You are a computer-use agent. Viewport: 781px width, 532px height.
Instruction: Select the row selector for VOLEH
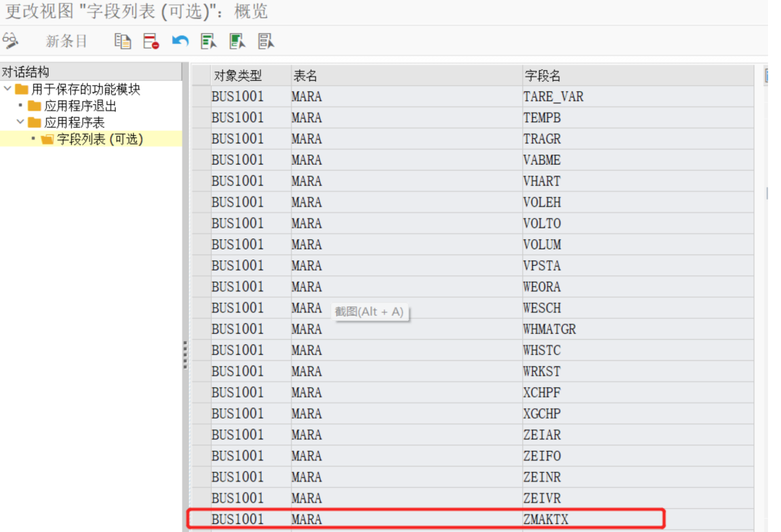(201, 202)
